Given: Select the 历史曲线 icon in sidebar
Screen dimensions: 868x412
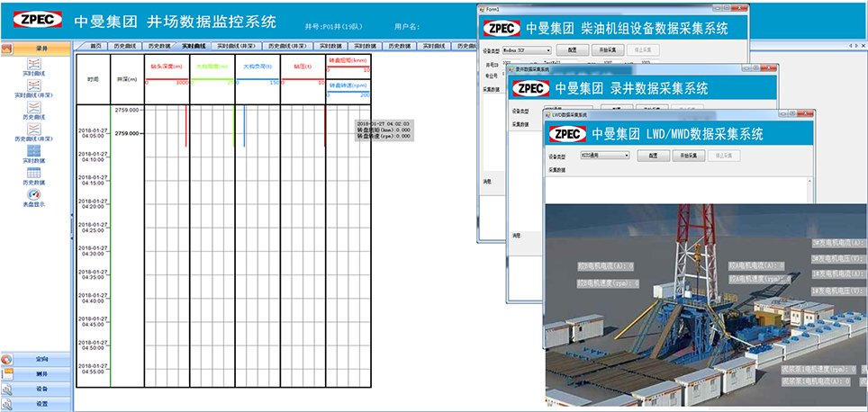Looking at the screenshot, I should (x=34, y=108).
